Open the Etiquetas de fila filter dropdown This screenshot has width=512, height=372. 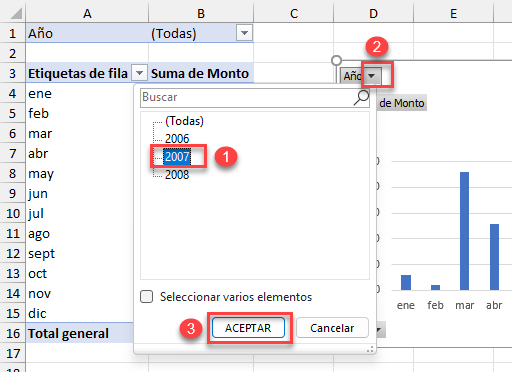[139, 73]
